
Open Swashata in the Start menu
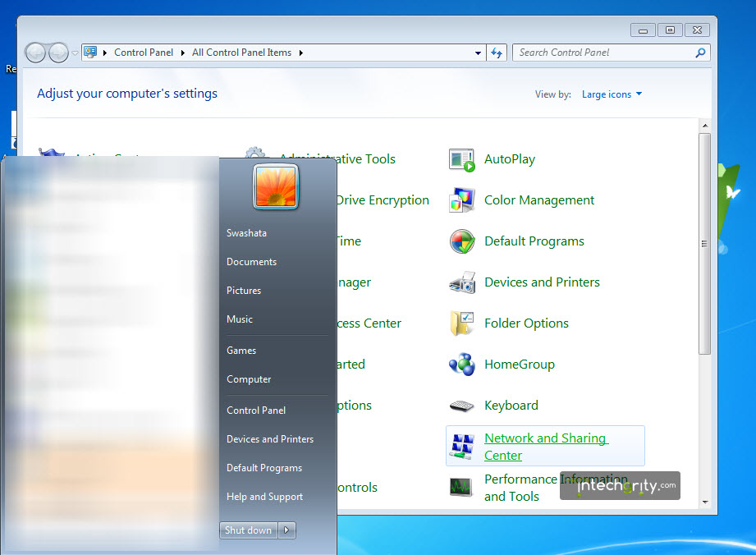[x=246, y=233]
